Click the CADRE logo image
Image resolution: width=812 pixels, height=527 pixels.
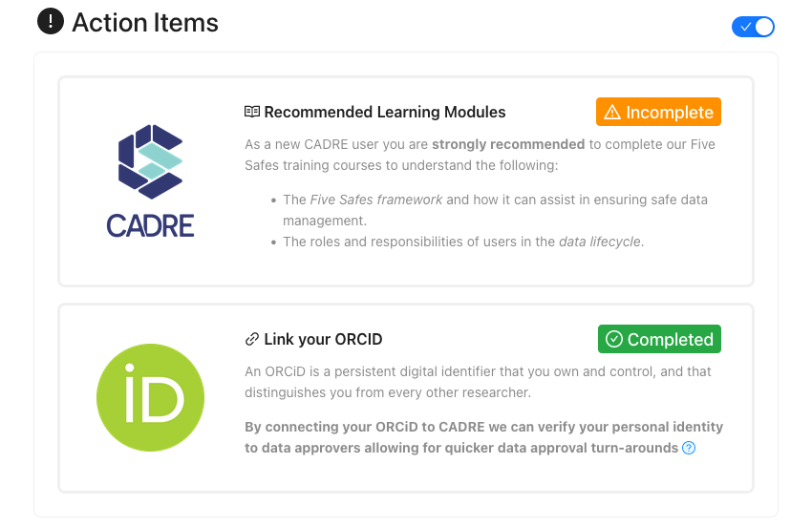tap(150, 181)
